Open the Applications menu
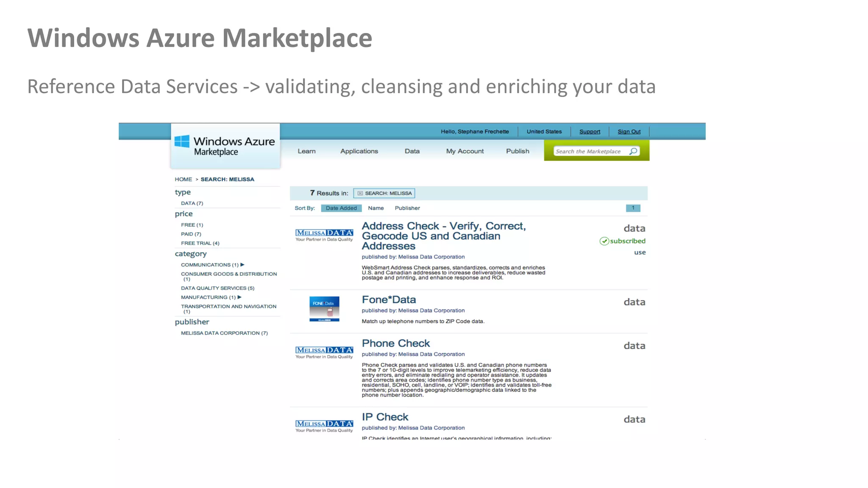Image resolution: width=868 pixels, height=488 pixels. pos(359,151)
